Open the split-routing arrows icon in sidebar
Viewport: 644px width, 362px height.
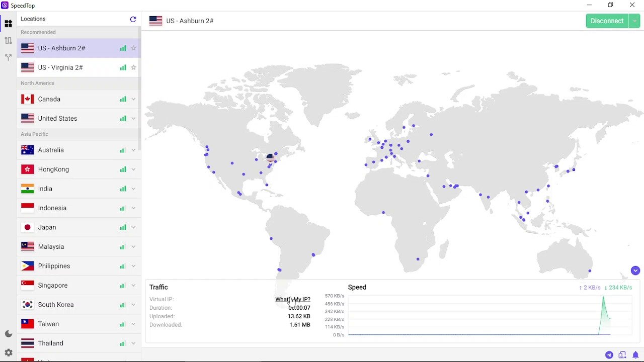(8, 58)
